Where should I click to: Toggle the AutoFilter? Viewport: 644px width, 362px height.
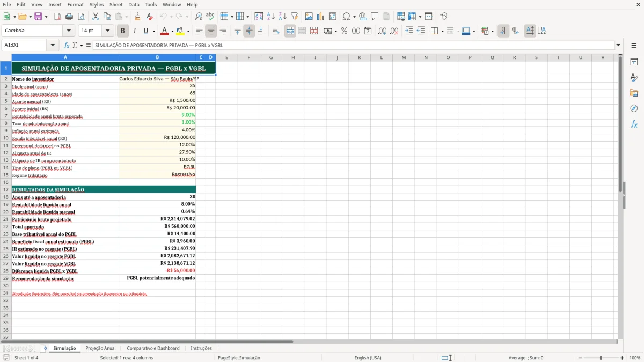pos(295,17)
